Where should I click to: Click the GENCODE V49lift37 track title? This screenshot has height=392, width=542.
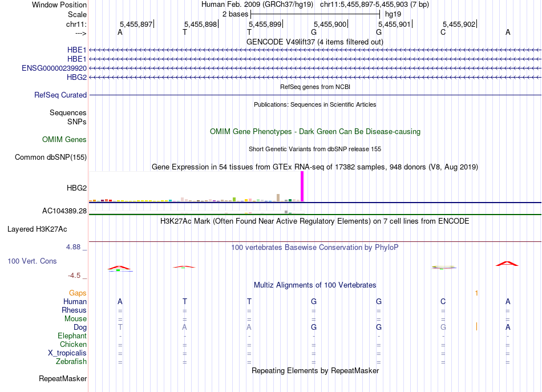[x=314, y=42]
